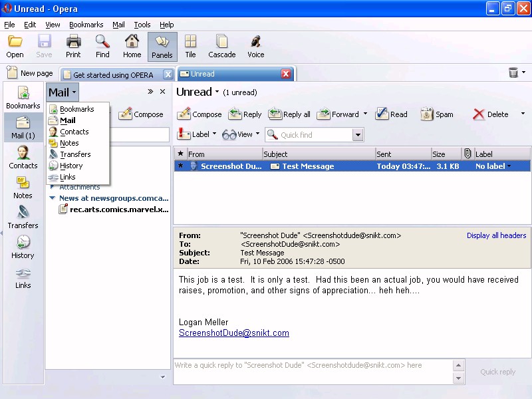
Task: Click Display all headers link
Action: pos(496,235)
